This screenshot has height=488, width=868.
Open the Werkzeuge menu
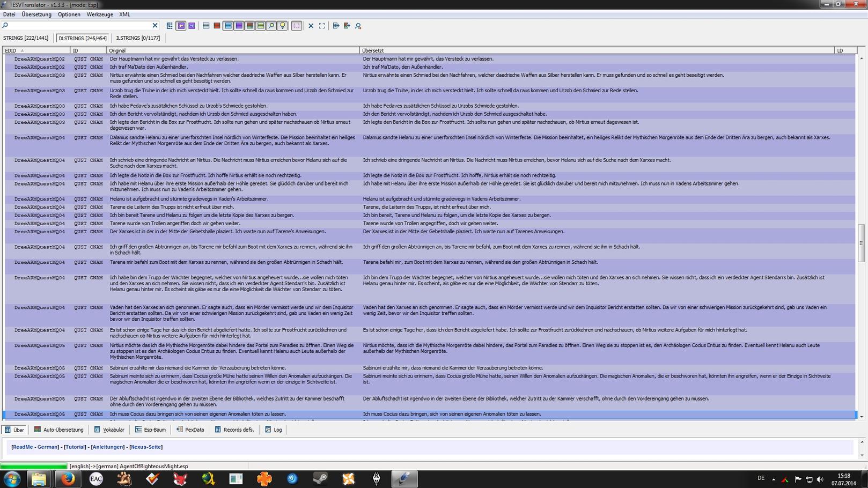coord(100,14)
